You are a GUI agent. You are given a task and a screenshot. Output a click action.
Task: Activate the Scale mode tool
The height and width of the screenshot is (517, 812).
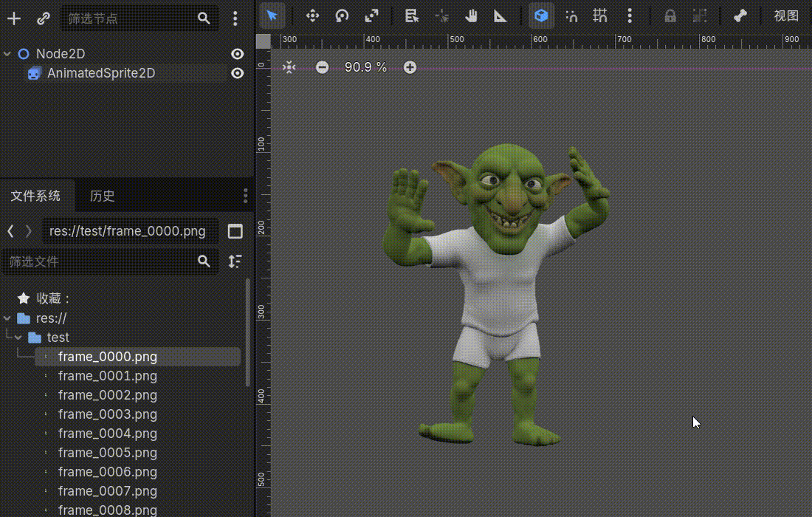coord(371,16)
